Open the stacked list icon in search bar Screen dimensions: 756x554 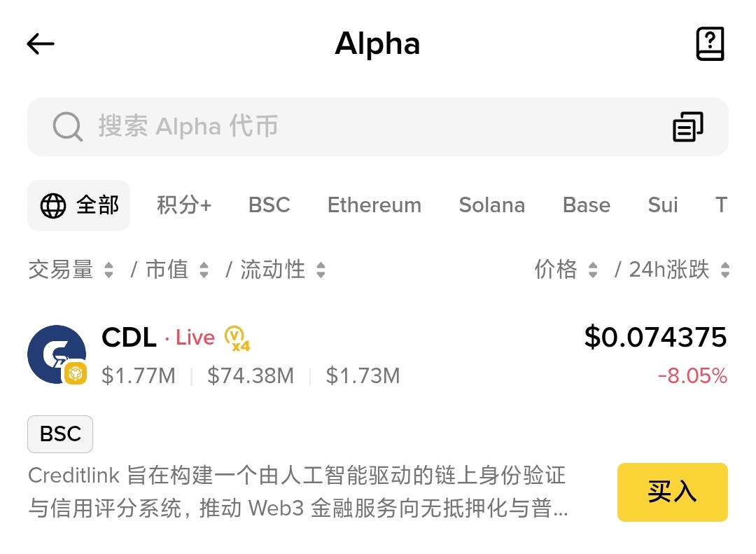click(x=687, y=127)
